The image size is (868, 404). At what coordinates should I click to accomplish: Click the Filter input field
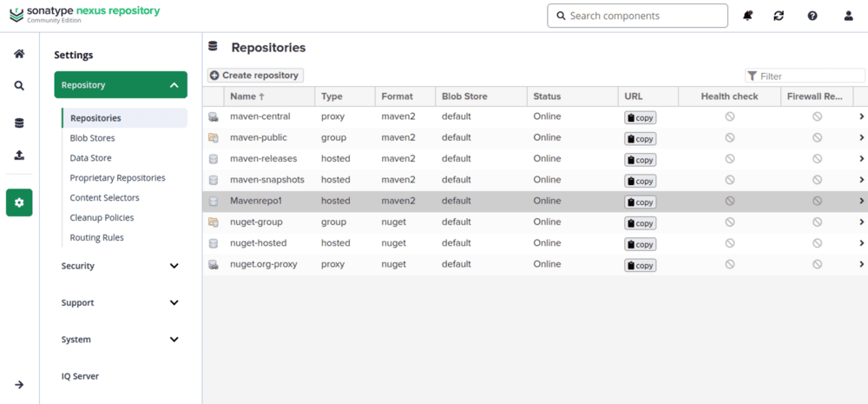(x=805, y=76)
